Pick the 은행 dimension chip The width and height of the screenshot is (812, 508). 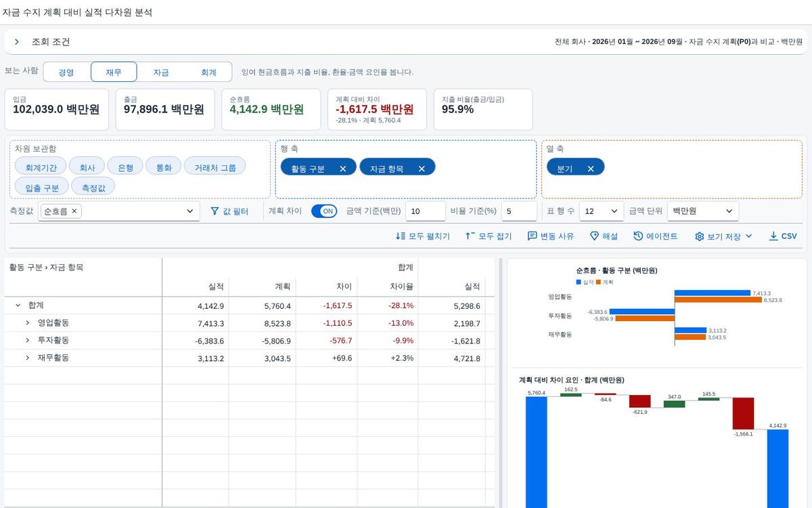point(125,166)
